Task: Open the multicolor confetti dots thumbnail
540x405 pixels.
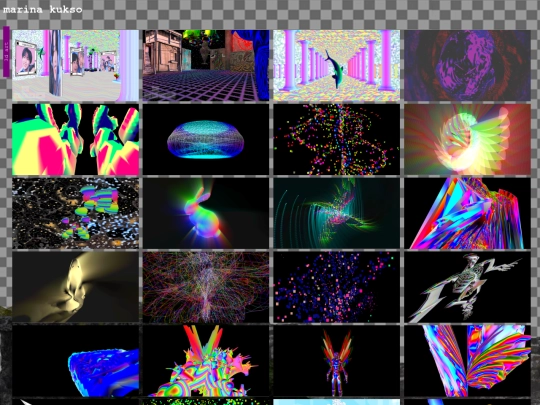Action: (337, 139)
